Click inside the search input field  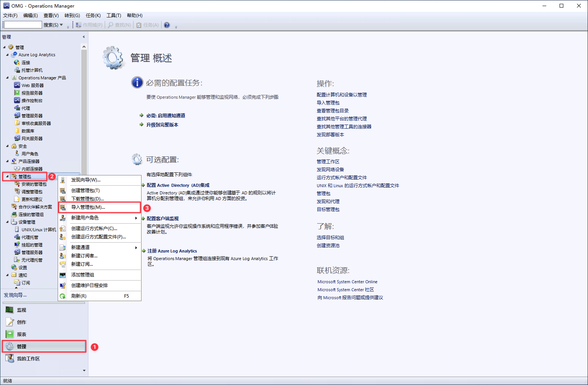click(23, 24)
